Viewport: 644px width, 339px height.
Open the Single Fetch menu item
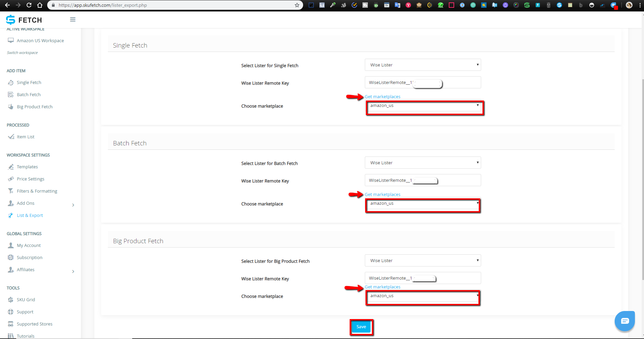click(x=29, y=83)
